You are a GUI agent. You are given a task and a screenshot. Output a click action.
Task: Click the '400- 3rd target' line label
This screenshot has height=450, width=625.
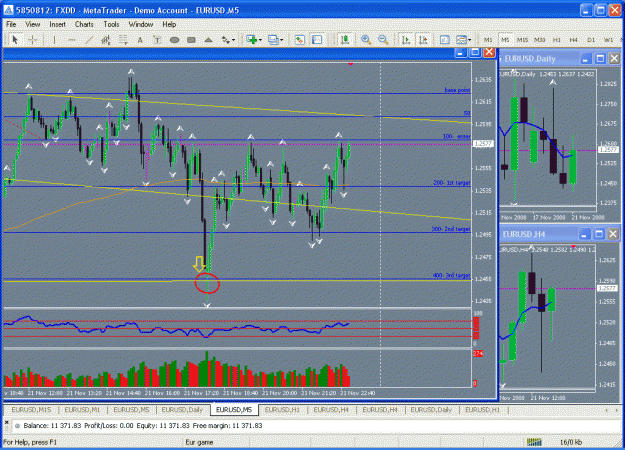pos(451,275)
